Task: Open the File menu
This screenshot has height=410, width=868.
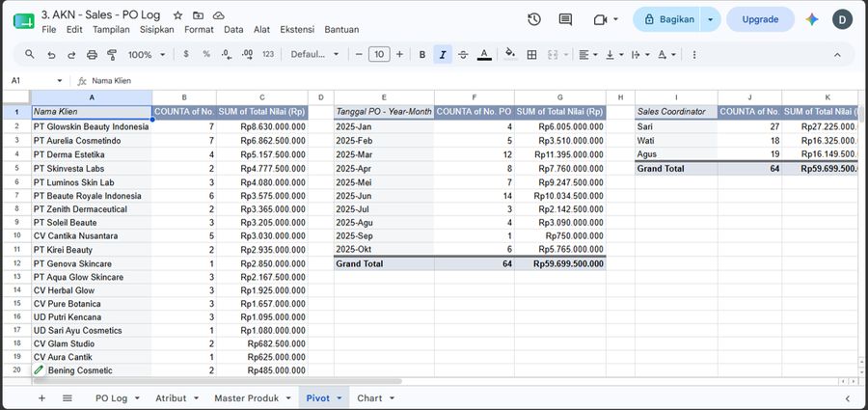Action: tap(49, 29)
